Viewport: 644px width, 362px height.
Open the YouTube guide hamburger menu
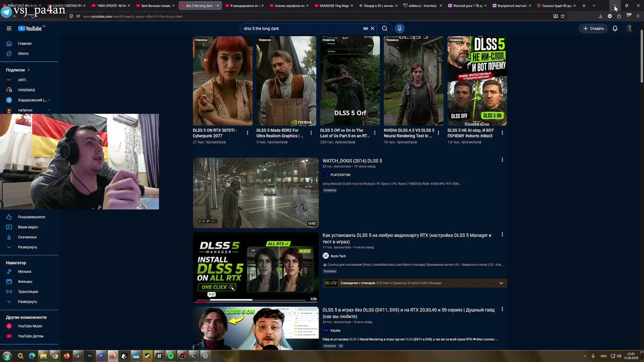tap(9, 29)
